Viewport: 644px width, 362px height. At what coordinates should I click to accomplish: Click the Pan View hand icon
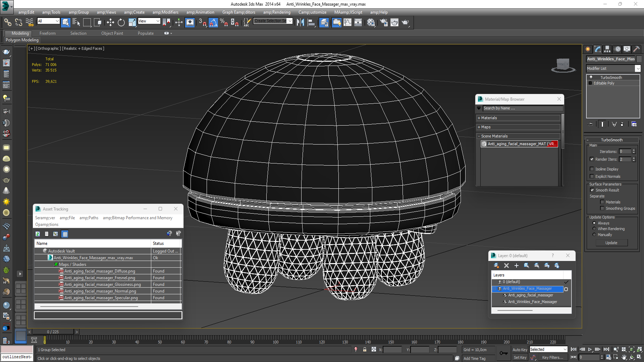tap(624, 358)
